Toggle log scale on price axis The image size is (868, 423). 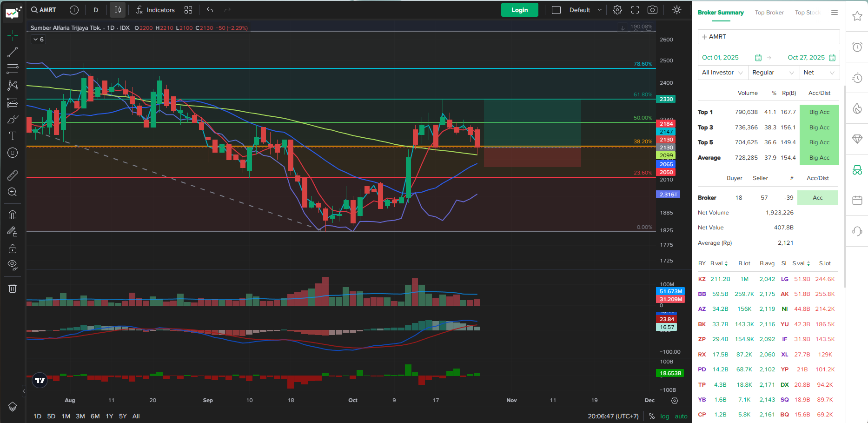(x=665, y=416)
